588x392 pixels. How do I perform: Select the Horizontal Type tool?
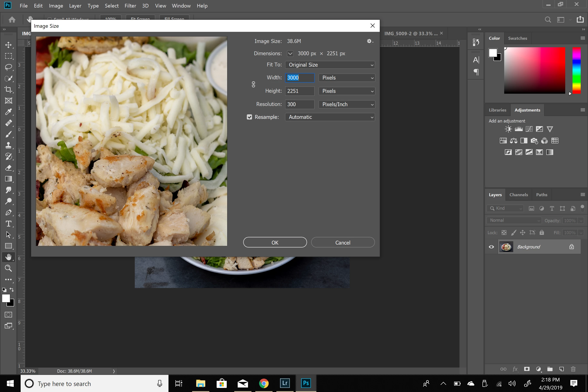tap(8, 224)
